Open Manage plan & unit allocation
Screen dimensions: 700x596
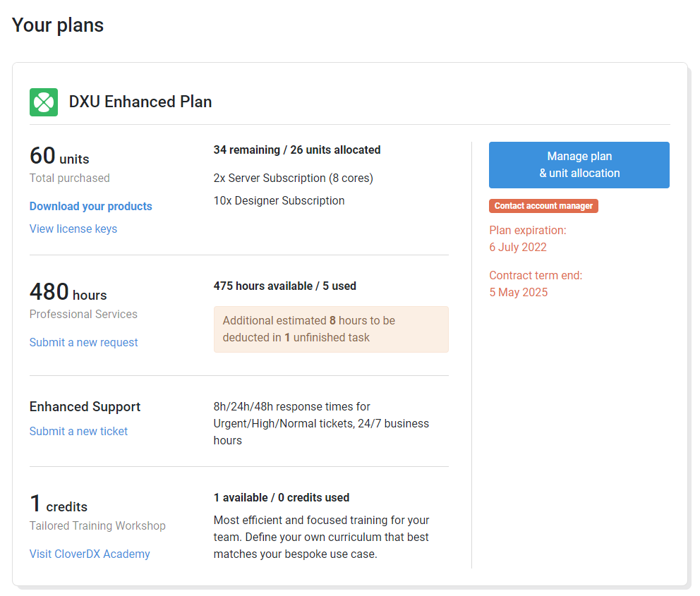click(x=579, y=165)
